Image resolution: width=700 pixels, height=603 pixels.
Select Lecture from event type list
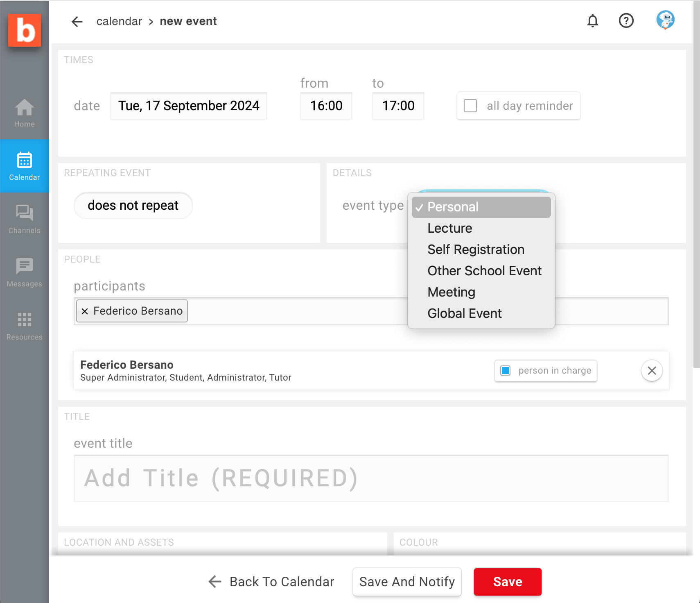tap(449, 228)
